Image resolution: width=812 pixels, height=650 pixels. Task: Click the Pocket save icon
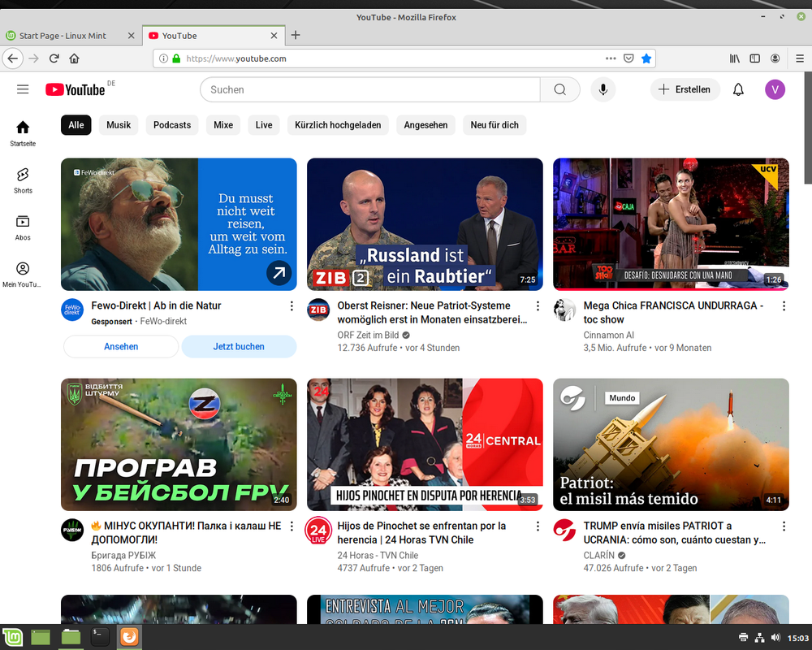pos(628,58)
